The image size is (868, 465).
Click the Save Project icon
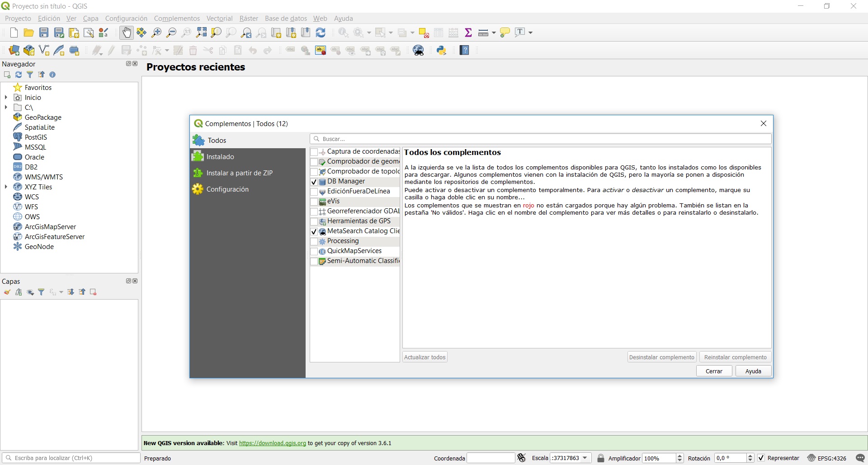44,33
